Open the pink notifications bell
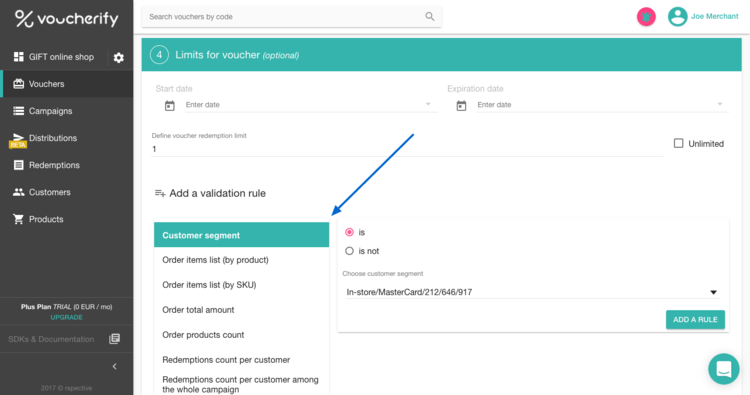This screenshot has height=395, width=750. click(x=646, y=17)
